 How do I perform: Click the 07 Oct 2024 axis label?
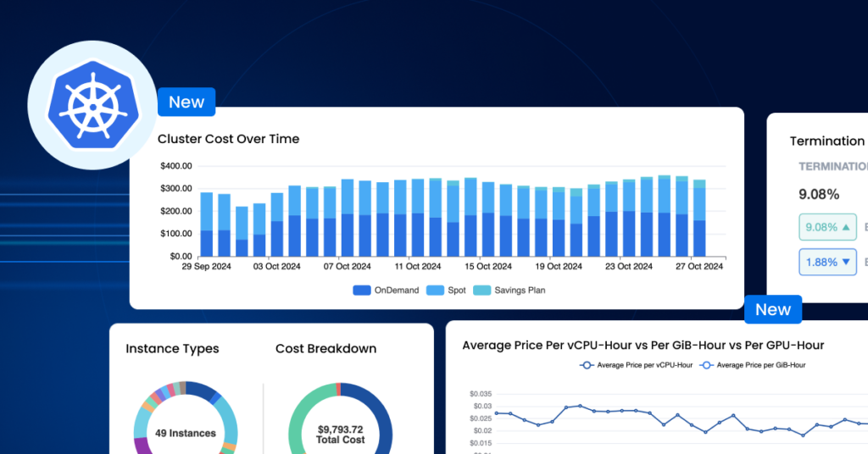click(x=347, y=267)
